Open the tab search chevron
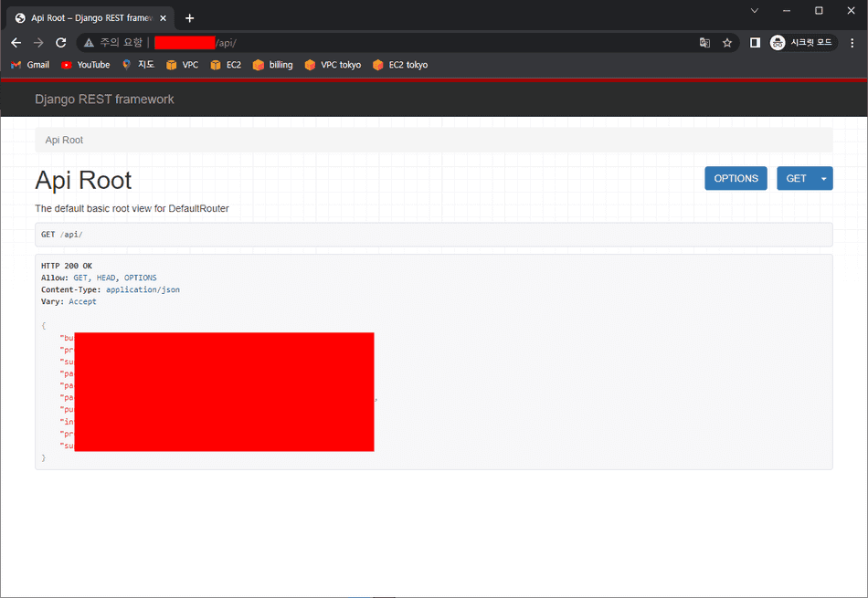The image size is (868, 598). click(x=755, y=11)
